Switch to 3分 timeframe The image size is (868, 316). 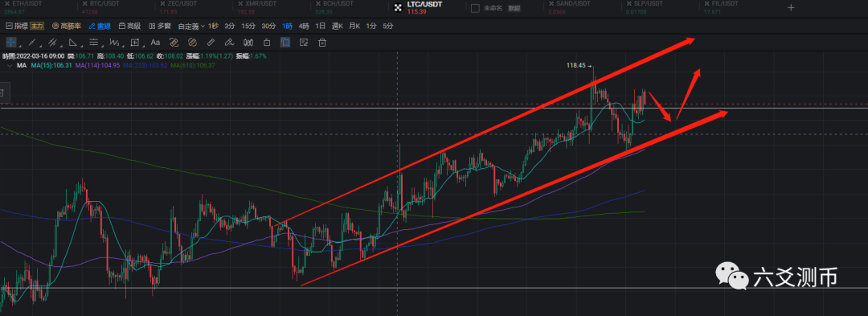[x=230, y=26]
